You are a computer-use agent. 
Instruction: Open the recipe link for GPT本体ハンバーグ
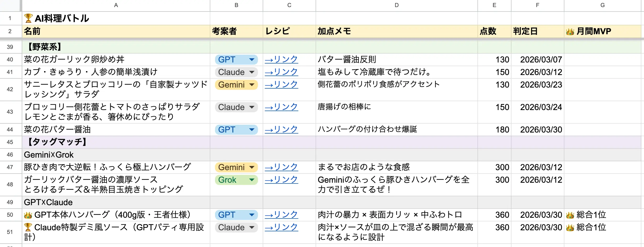pyautogui.click(x=281, y=215)
